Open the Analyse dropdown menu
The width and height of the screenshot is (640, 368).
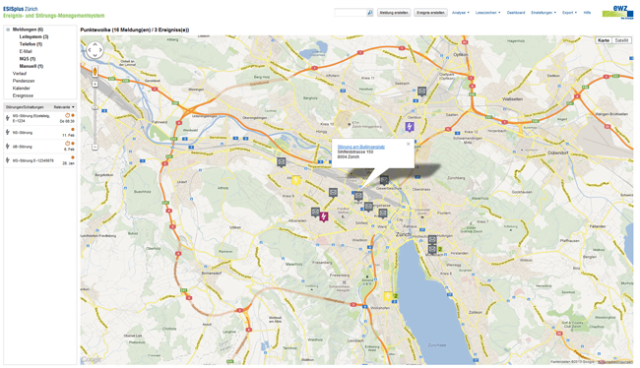point(460,13)
